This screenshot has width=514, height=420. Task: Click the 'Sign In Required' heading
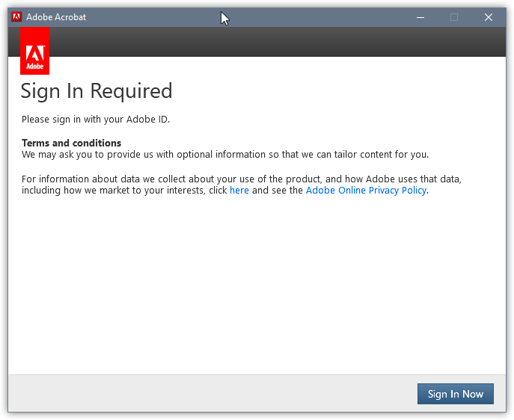pos(97,91)
